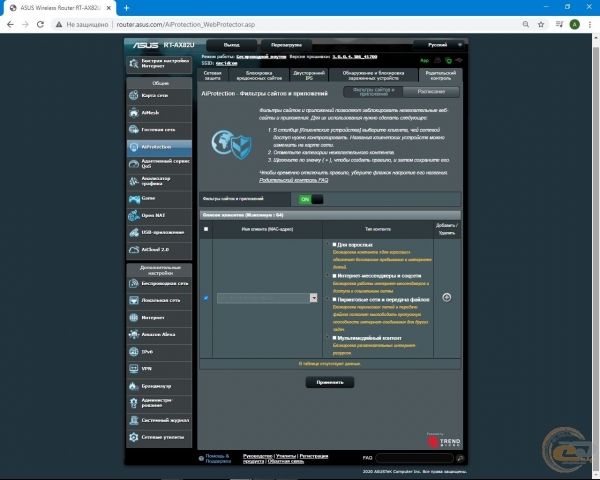Check the Adult (Для взрослых) category
This screenshot has height=480, width=600.
[x=334, y=244]
